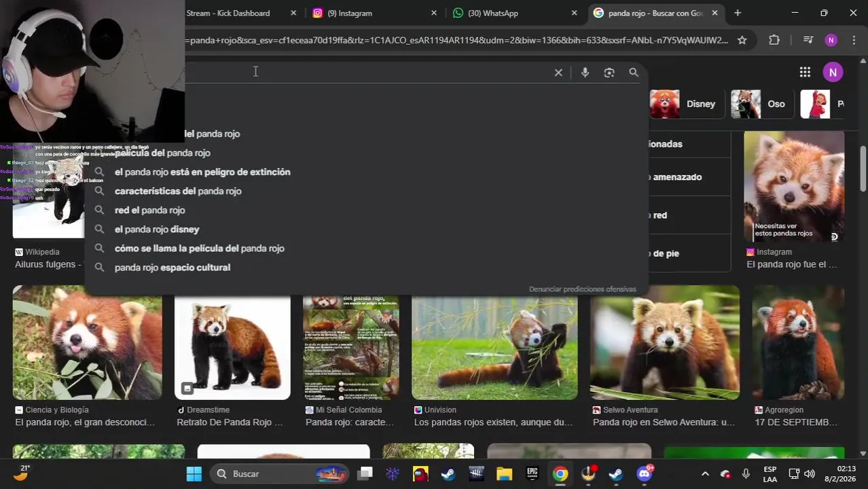Select suggestion 'película del panda rojo'
This screenshot has width=868, height=489.
162,153
